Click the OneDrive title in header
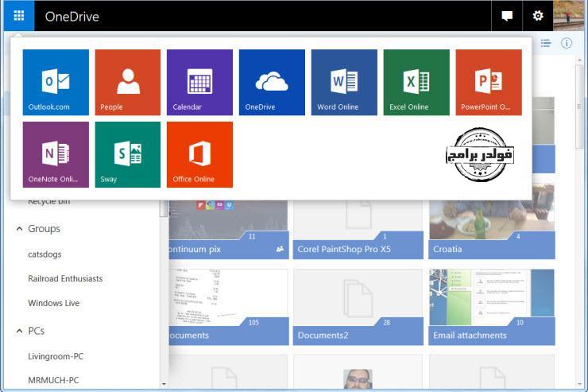Screen dimensions: 588x392 tap(72, 17)
